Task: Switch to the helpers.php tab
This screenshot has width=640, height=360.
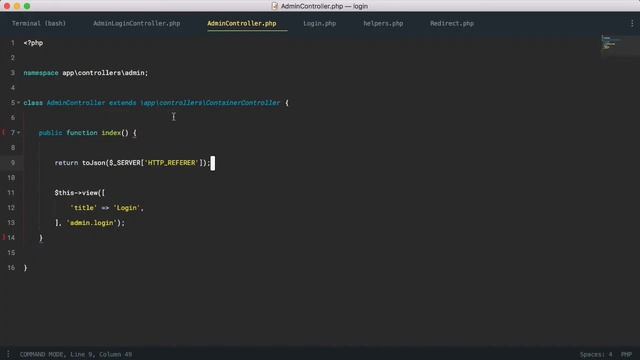Action: [x=383, y=24]
